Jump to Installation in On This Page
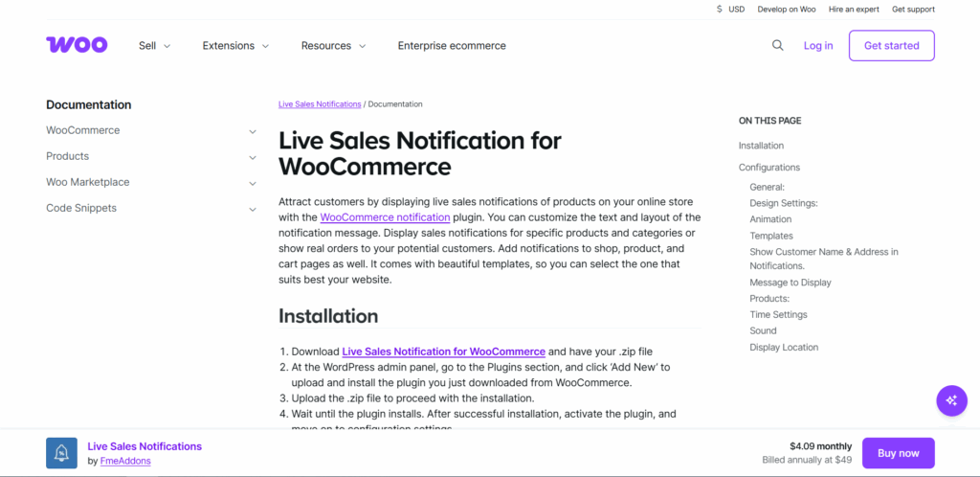The image size is (980, 477). [x=761, y=146]
